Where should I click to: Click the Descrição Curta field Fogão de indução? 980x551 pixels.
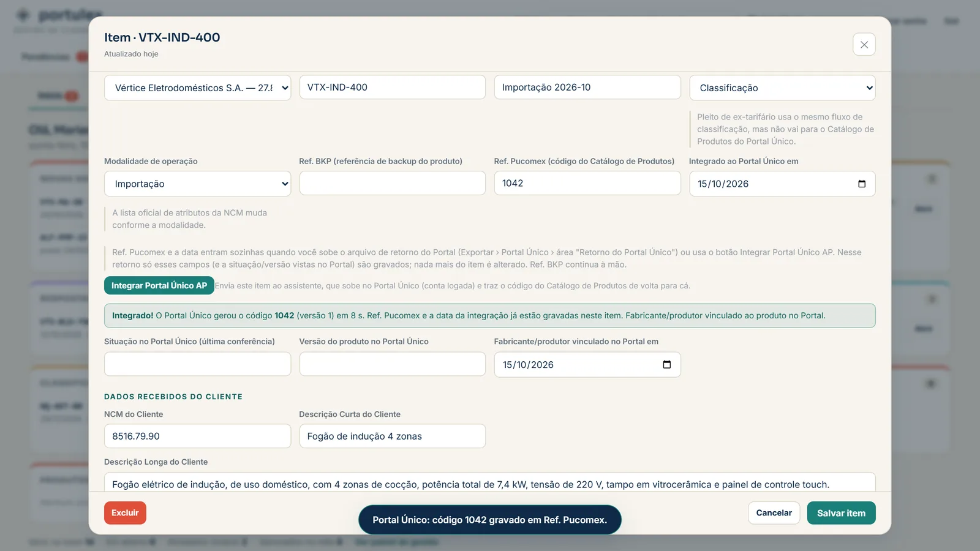(392, 436)
